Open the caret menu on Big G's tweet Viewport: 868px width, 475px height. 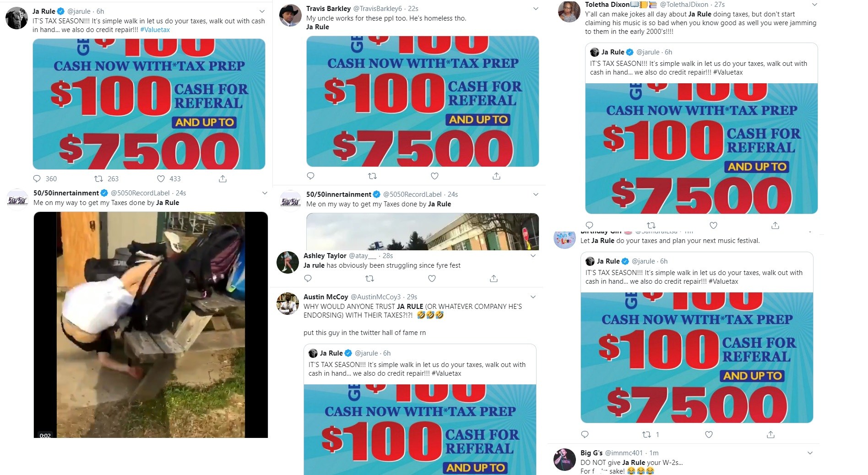tap(810, 453)
